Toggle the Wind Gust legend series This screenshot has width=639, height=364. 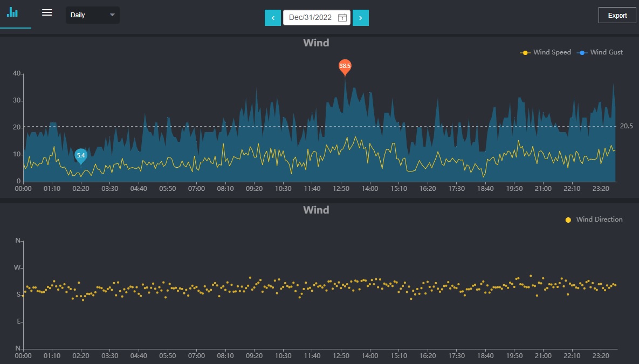point(606,52)
